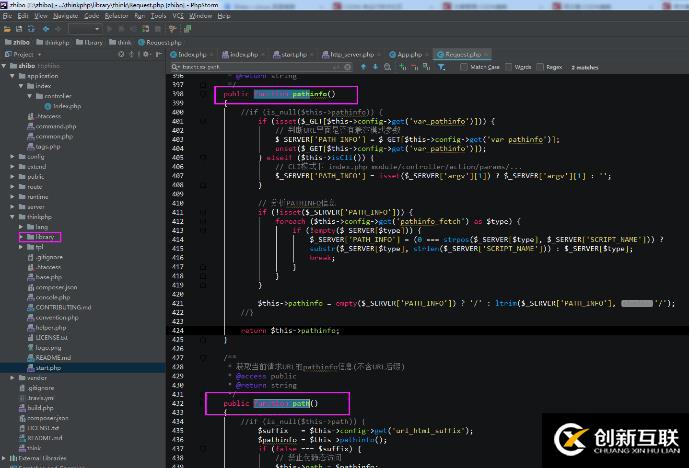689x468 pixels.
Task: Clear the find field with X icon
Action: [x=348, y=67]
